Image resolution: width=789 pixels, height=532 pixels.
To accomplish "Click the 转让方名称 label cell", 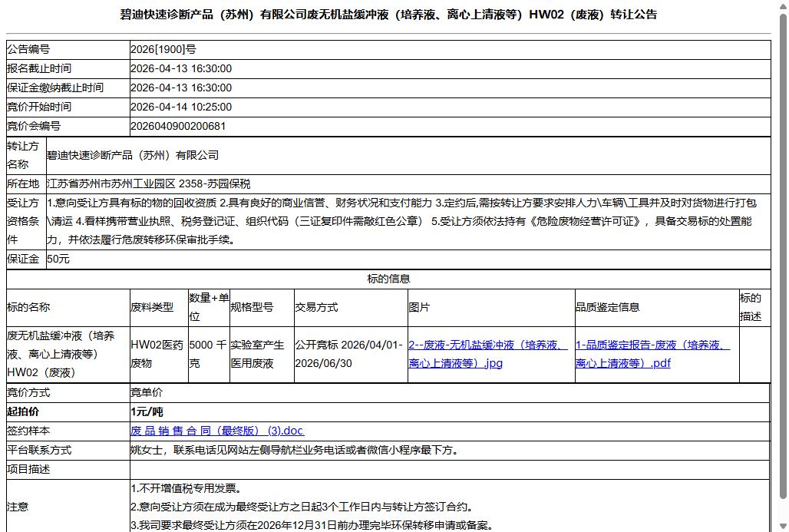I will point(26,156).
